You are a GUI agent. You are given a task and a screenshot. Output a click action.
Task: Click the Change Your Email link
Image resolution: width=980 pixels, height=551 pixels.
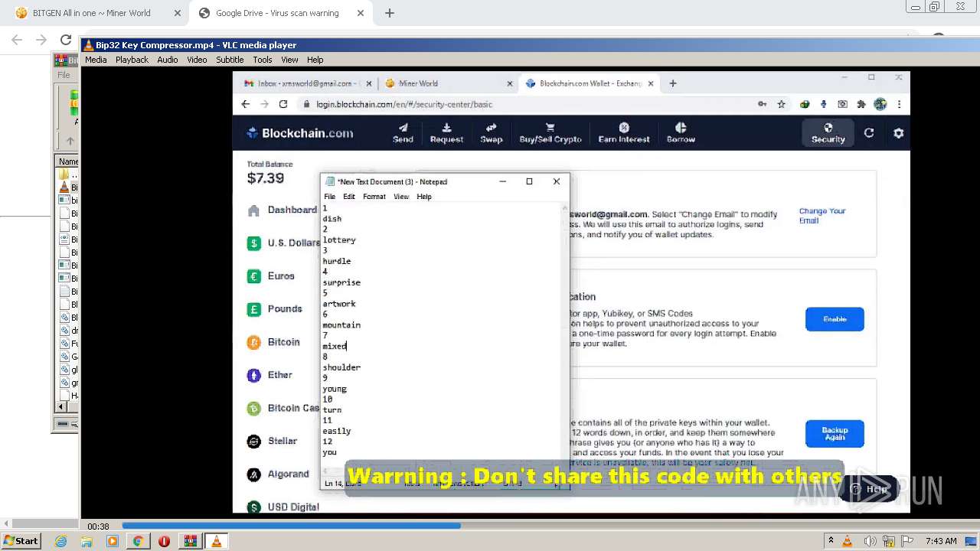[x=822, y=216]
